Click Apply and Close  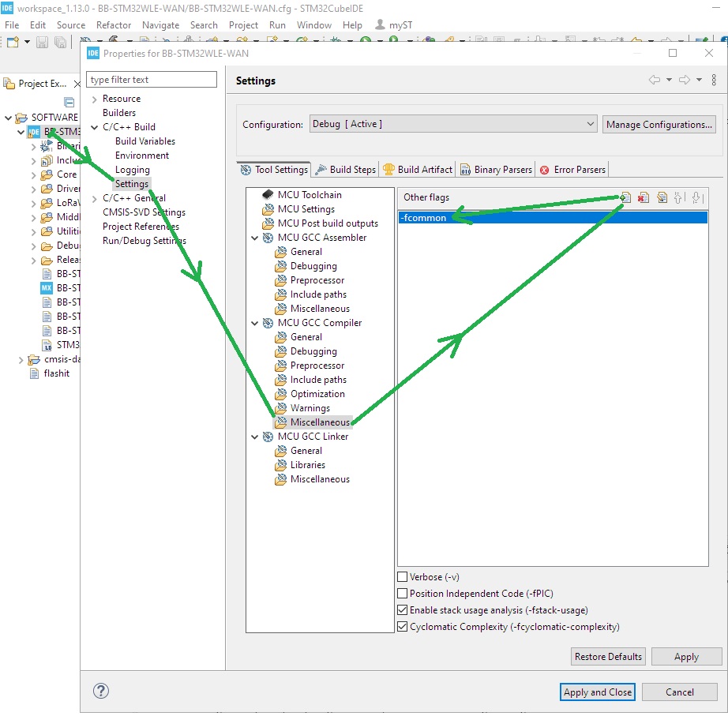[x=598, y=692]
